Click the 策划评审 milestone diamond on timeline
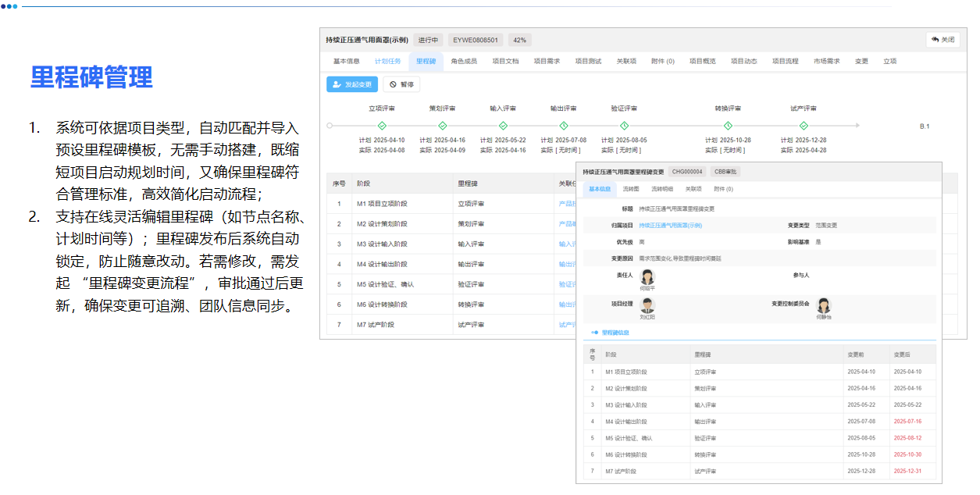The image size is (980, 495). coord(443,126)
